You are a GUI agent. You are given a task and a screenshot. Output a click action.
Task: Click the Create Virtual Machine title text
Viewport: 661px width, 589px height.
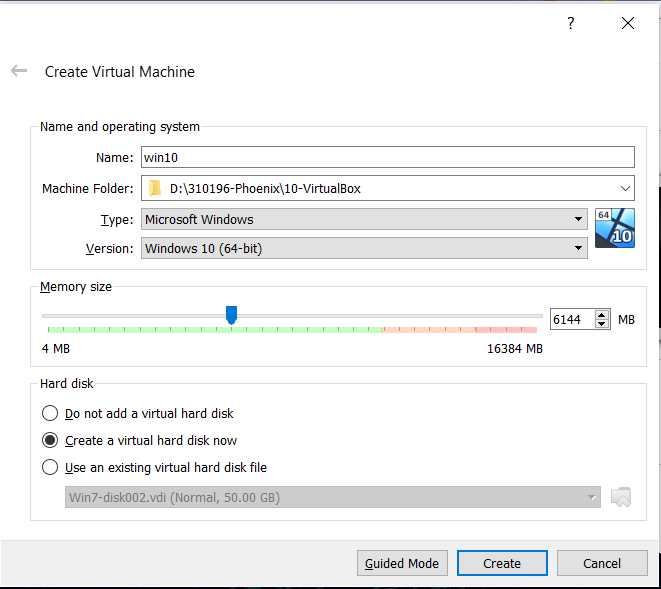pyautogui.click(x=120, y=72)
